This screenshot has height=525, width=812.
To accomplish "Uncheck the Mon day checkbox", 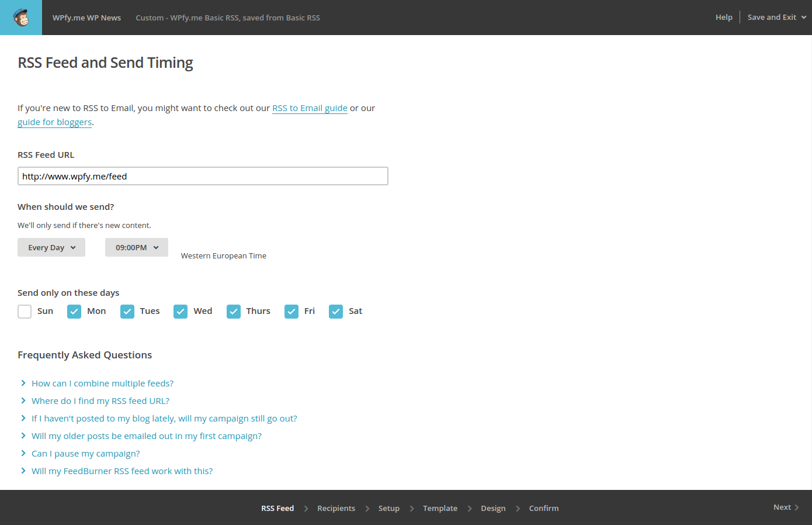I will [74, 312].
